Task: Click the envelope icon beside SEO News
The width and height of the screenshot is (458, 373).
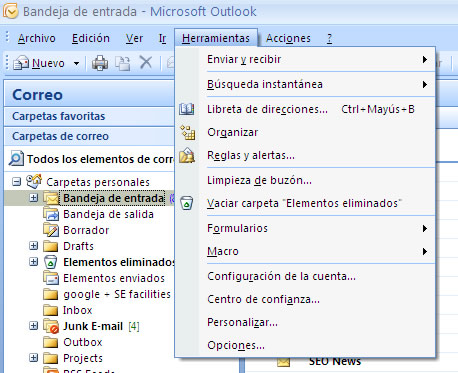Action: tap(283, 361)
